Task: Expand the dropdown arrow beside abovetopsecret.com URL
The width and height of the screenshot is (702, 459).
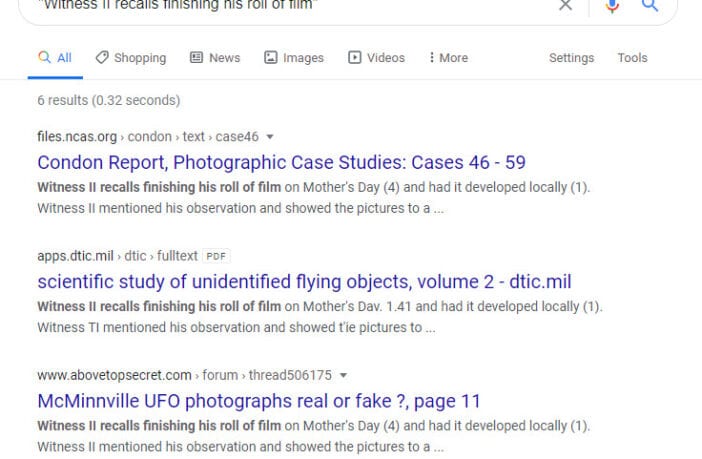Action: point(343,375)
